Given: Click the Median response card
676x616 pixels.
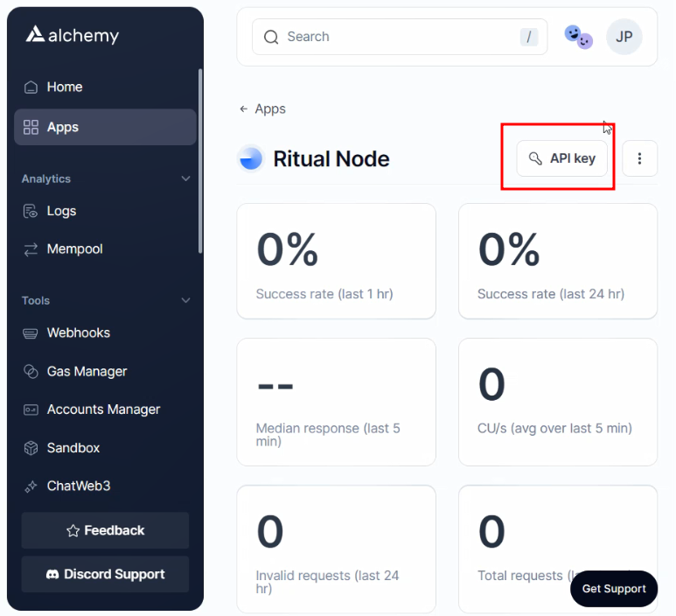Looking at the screenshot, I should (337, 402).
